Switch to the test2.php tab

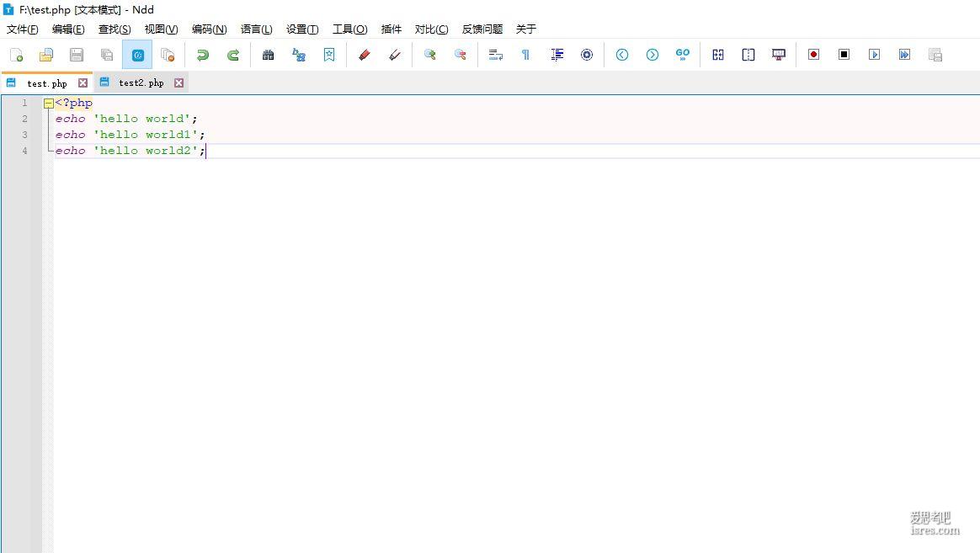(x=141, y=82)
